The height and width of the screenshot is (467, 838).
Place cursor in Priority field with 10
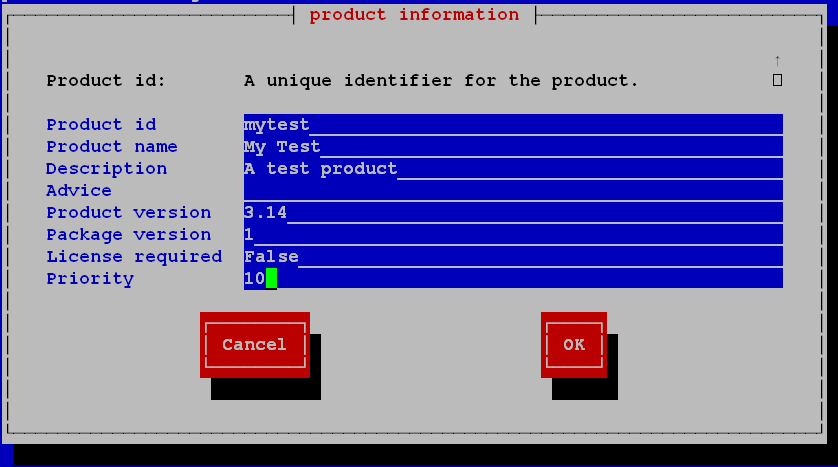tap(513, 278)
